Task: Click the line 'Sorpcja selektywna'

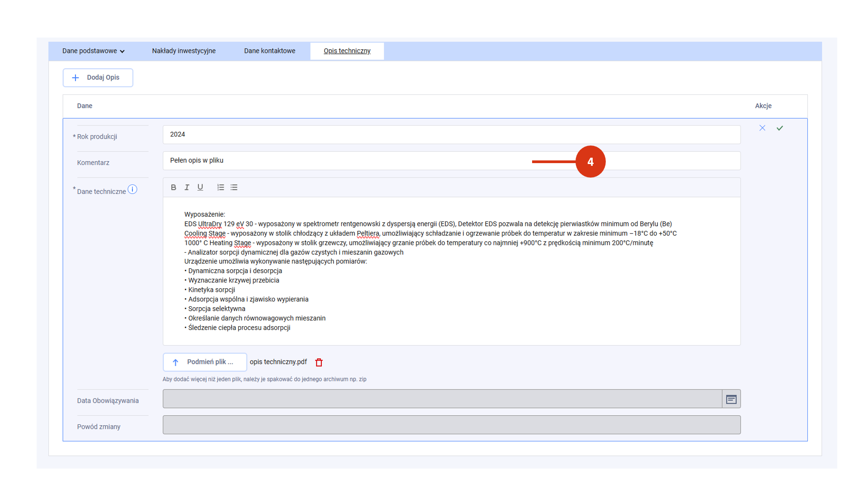Action: point(215,309)
